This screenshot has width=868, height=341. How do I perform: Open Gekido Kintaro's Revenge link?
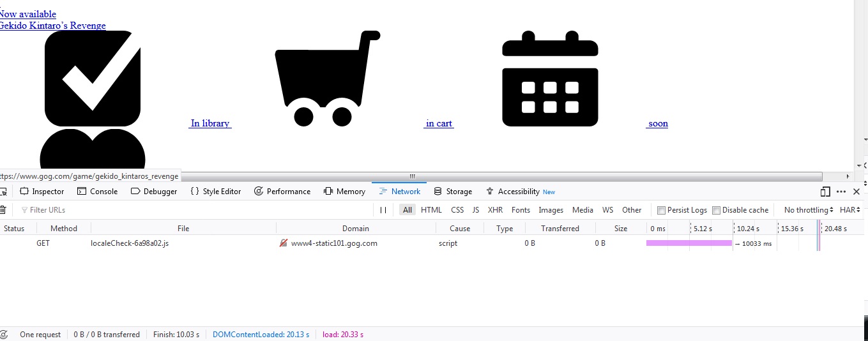click(x=52, y=26)
